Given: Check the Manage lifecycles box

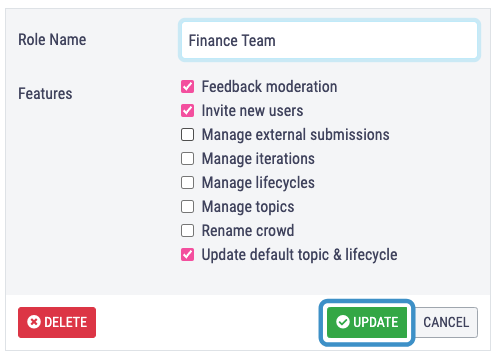Looking at the screenshot, I should click(187, 183).
